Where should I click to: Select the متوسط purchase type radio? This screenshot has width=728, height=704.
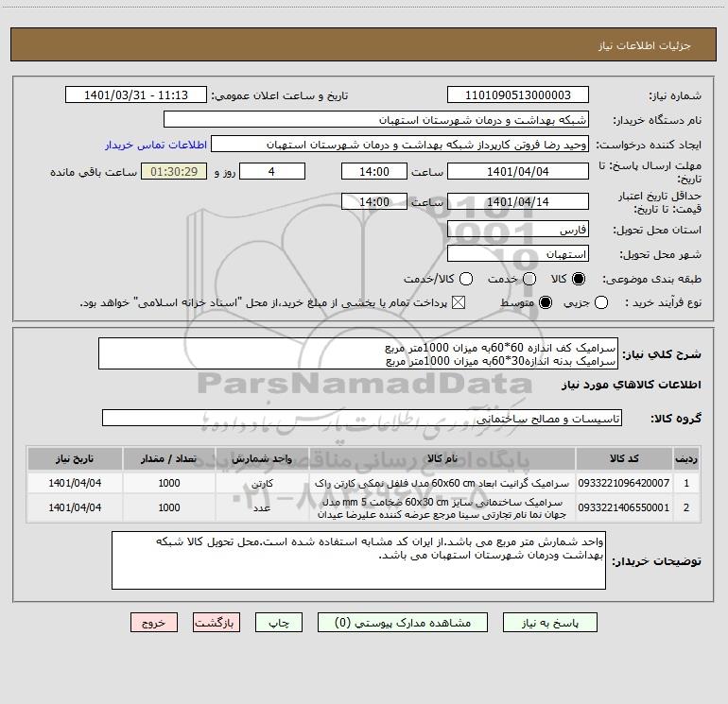tap(546, 302)
